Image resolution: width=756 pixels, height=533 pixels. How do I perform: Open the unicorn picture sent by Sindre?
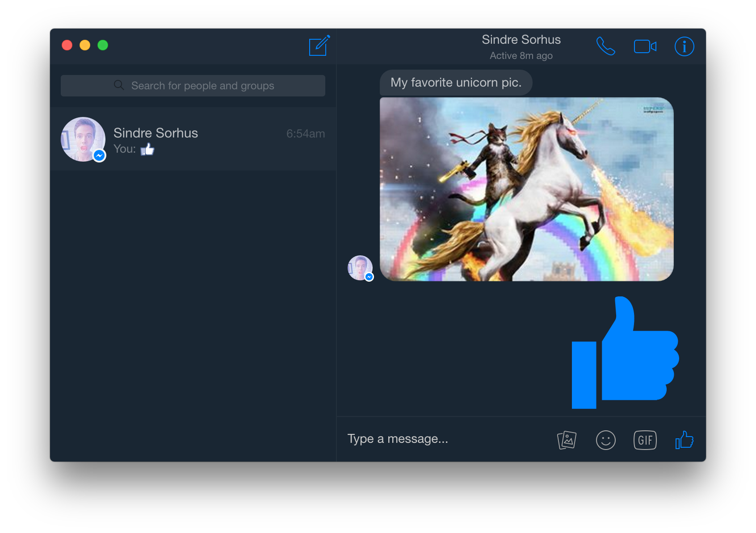pos(526,188)
